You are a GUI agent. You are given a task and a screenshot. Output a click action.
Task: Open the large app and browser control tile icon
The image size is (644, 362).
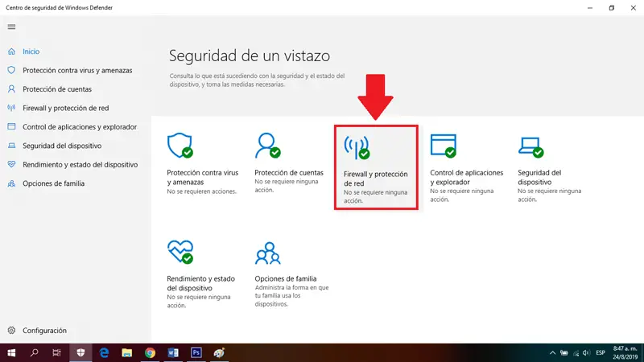[x=444, y=146]
